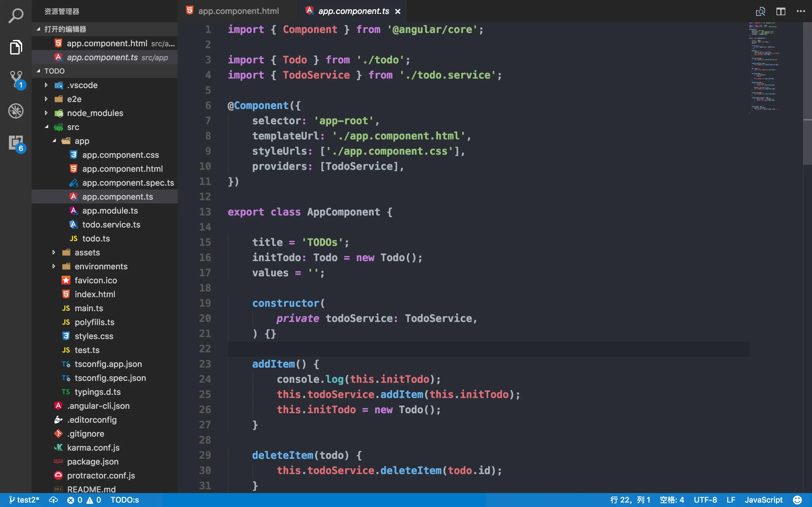
Task: Click the sync changes cloud icon
Action: (53, 500)
